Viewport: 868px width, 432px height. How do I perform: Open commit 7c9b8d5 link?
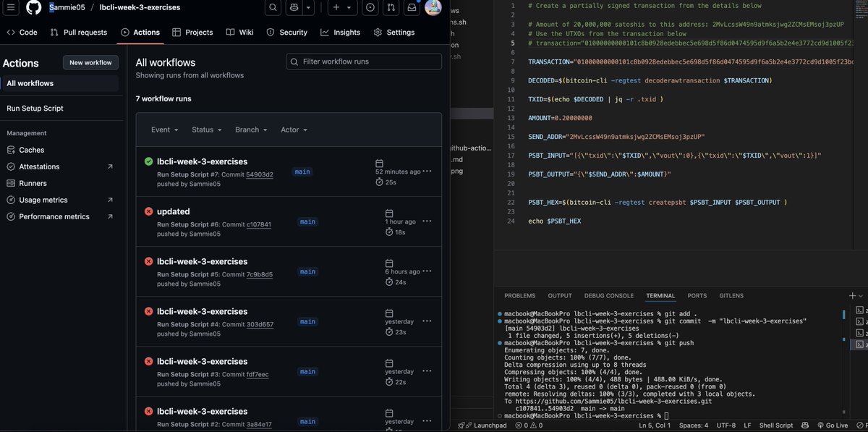pyautogui.click(x=259, y=274)
